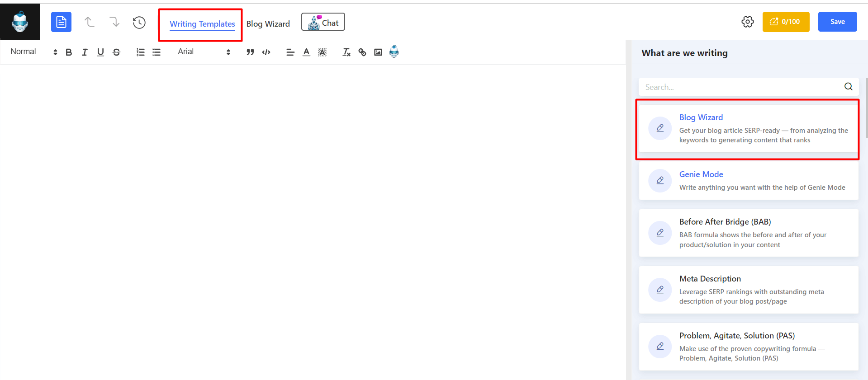This screenshot has width=868, height=380.
Task: Undo the last edit with the undo arrow
Action: pyautogui.click(x=90, y=22)
